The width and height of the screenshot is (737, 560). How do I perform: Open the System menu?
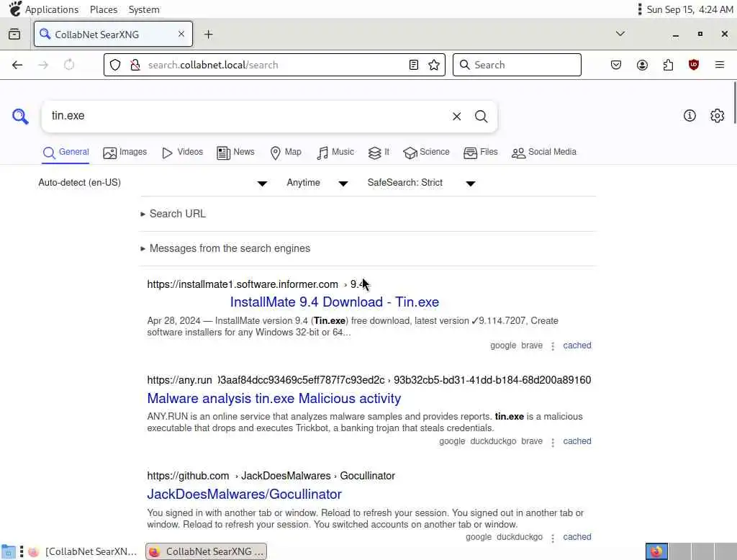144,9
